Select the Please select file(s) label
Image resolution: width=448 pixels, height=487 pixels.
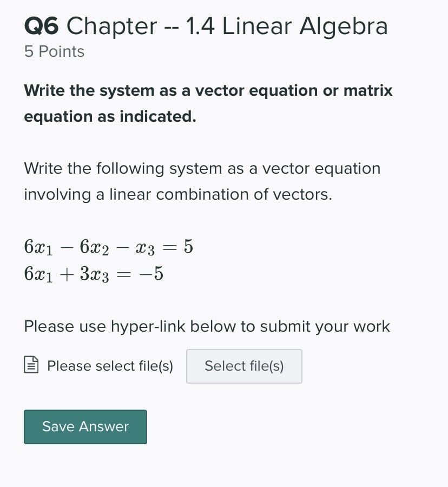pyautogui.click(x=110, y=366)
